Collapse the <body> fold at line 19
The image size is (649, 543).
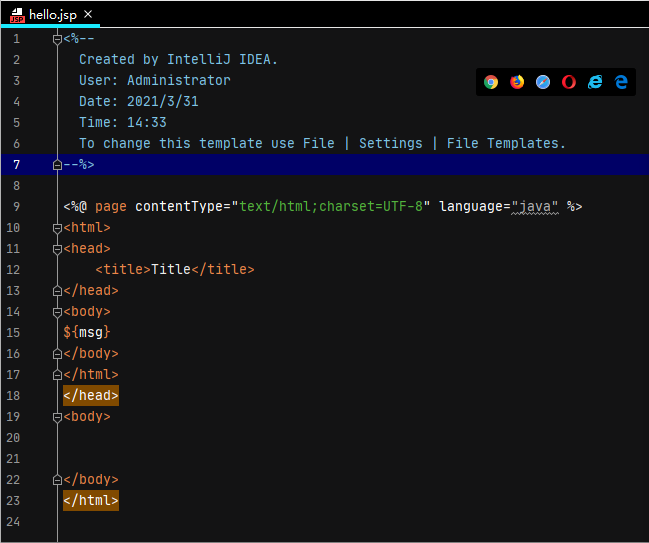(58, 417)
